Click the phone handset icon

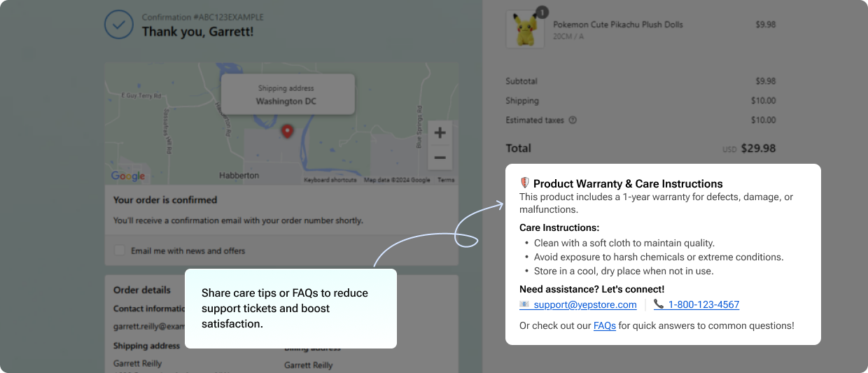(x=659, y=304)
